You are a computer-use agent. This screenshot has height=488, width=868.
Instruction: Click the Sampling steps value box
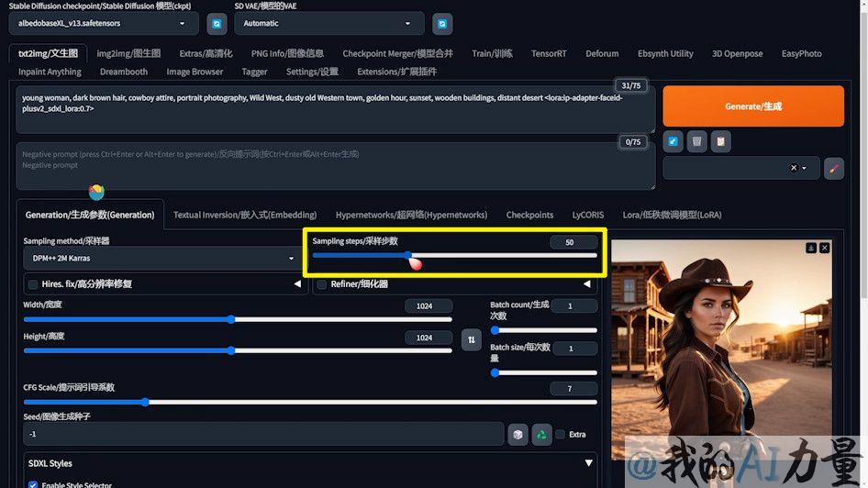[x=573, y=242]
